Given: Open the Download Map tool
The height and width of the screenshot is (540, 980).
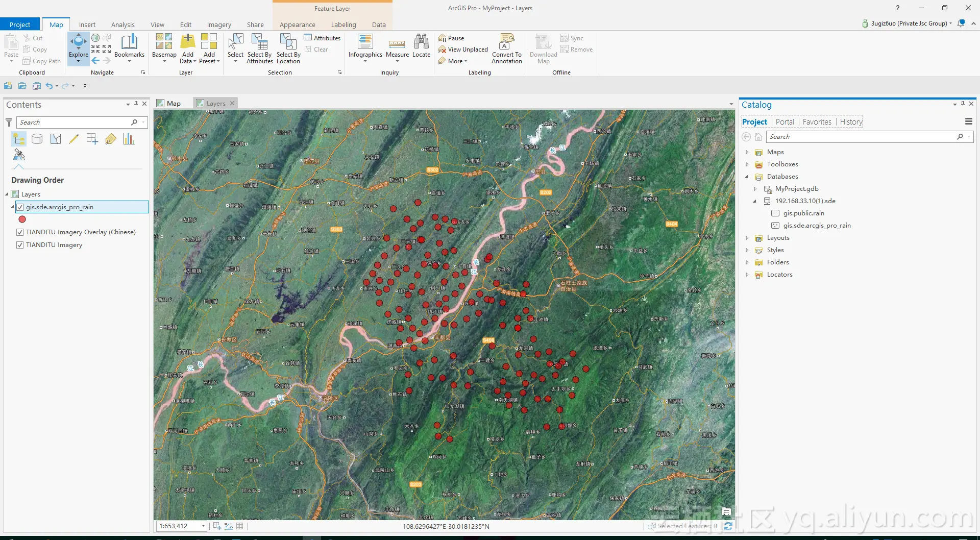Looking at the screenshot, I should 543,47.
